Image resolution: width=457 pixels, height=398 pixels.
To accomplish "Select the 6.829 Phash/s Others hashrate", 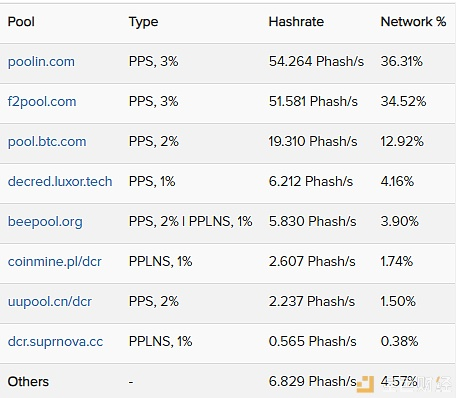I will [313, 381].
